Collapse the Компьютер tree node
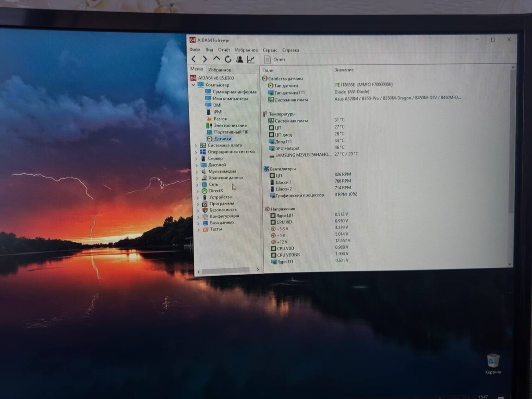The height and width of the screenshot is (399, 532). pos(193,85)
